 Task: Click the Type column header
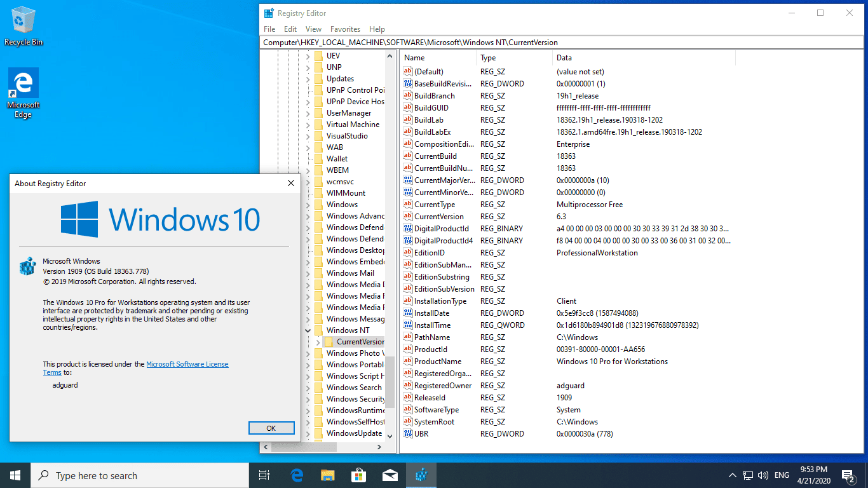[x=514, y=58]
